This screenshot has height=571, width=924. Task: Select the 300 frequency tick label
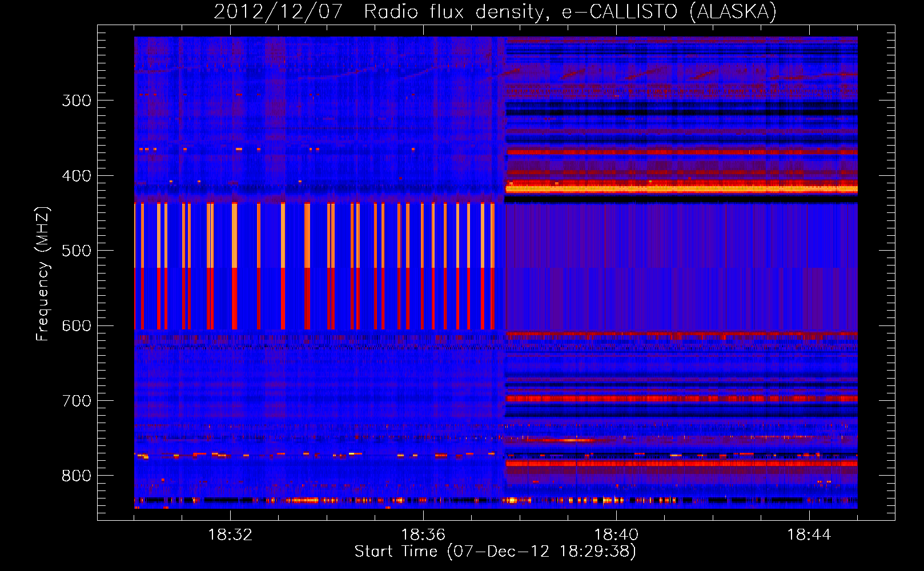coord(77,100)
